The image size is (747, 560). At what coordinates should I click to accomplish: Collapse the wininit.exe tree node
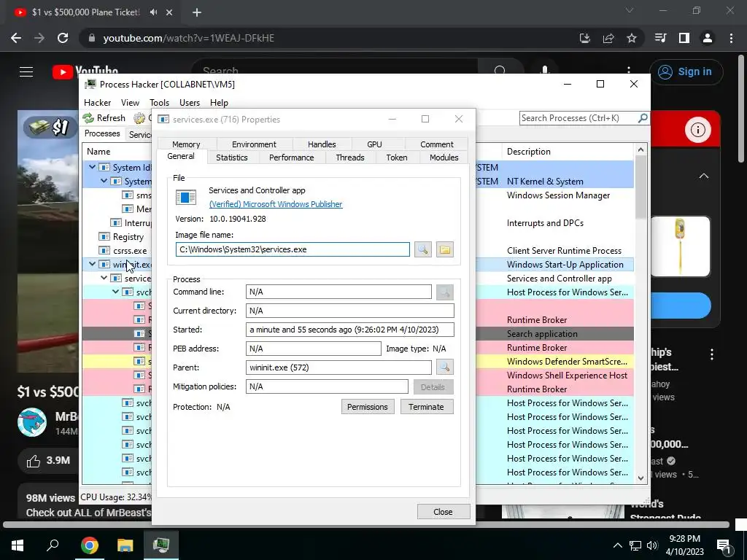tap(92, 264)
